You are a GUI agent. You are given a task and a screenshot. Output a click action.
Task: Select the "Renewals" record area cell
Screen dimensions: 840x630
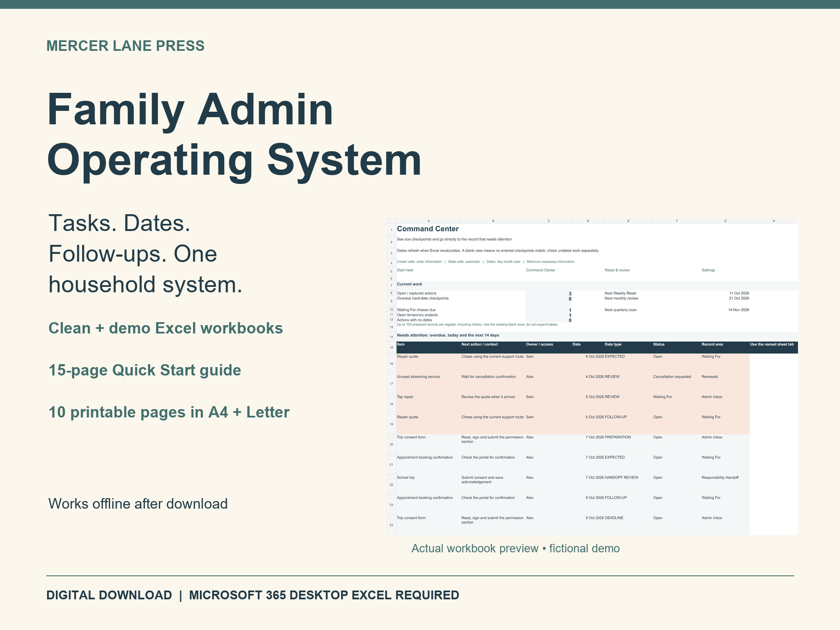tap(709, 377)
